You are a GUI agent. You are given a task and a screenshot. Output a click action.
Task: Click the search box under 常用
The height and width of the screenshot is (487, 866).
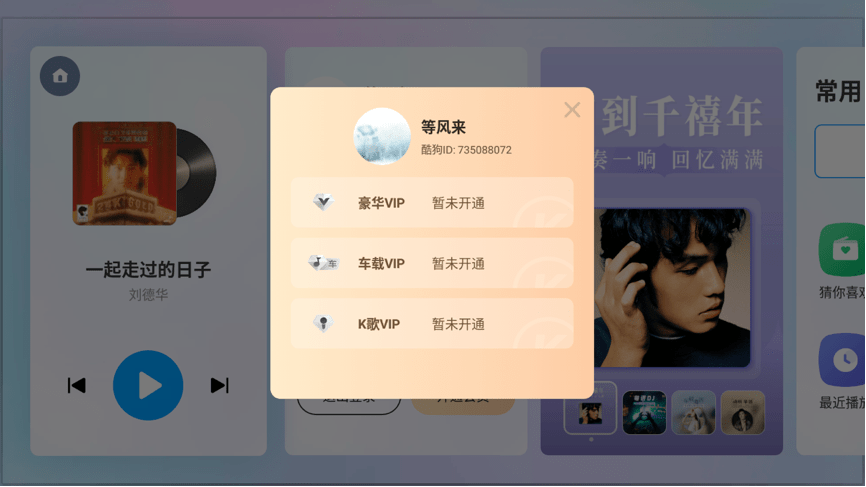point(840,151)
